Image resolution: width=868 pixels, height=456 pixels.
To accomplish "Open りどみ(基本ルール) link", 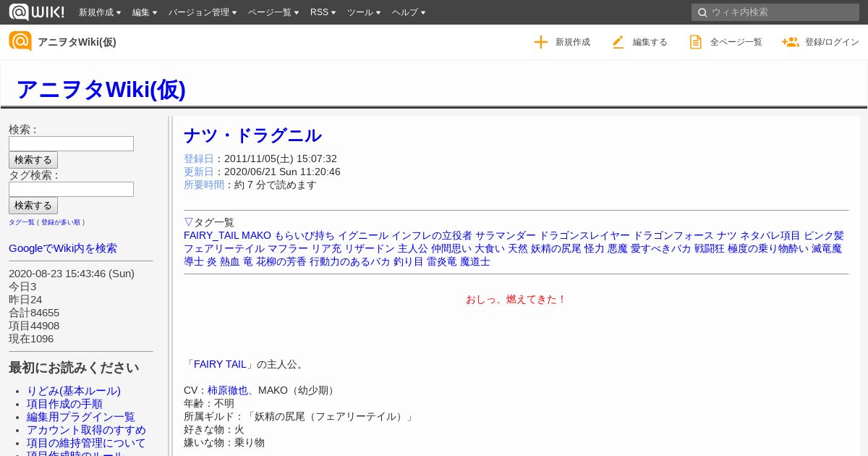I will [x=74, y=391].
